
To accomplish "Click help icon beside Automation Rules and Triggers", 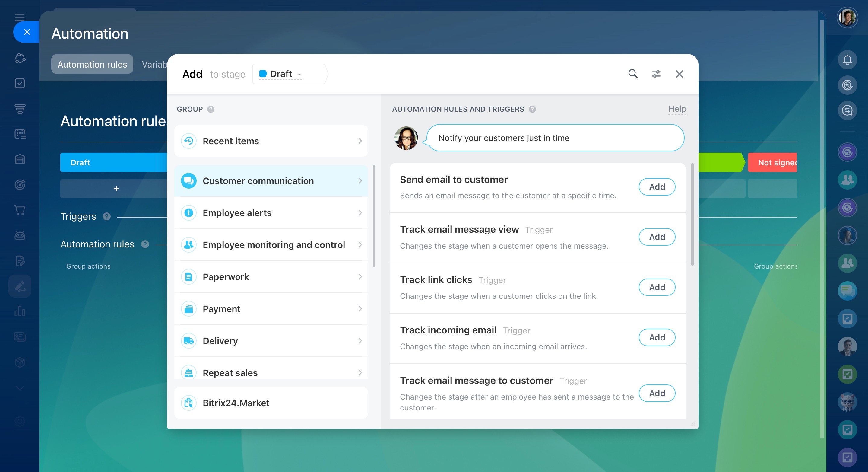I will pyautogui.click(x=532, y=109).
